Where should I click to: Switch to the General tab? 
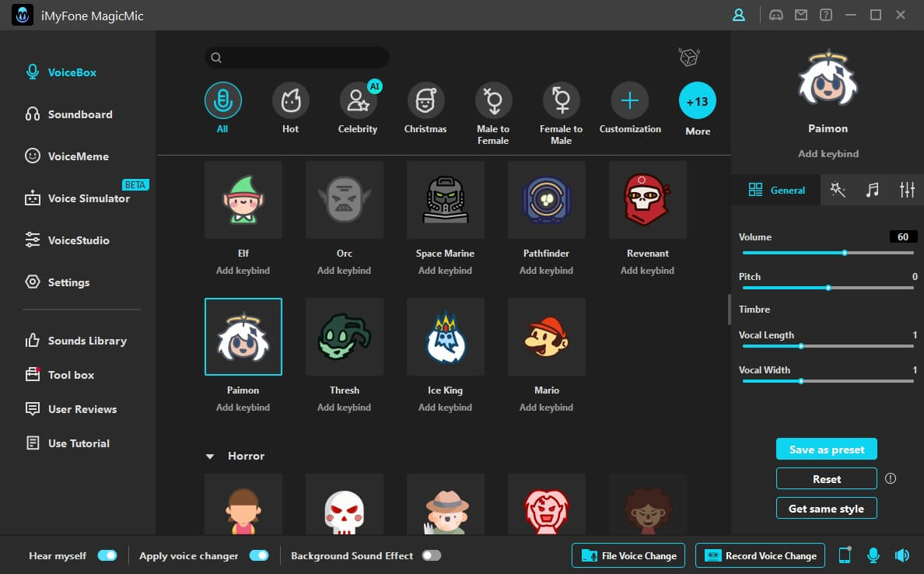pyautogui.click(x=776, y=190)
